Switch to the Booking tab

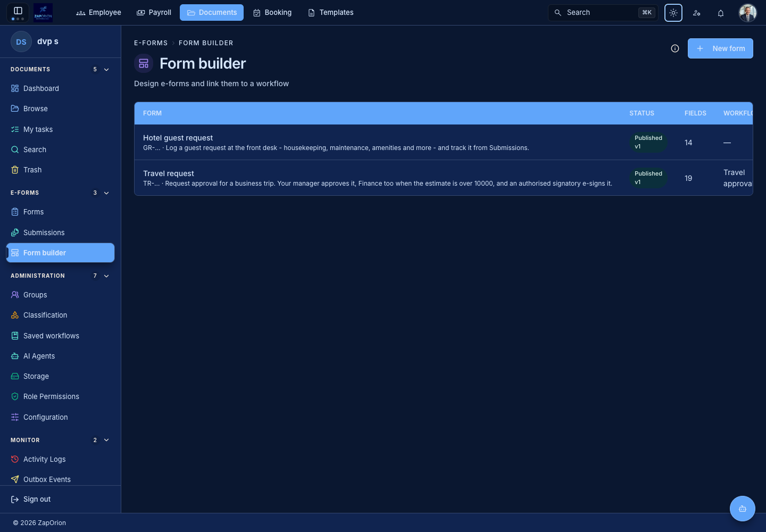(x=272, y=13)
